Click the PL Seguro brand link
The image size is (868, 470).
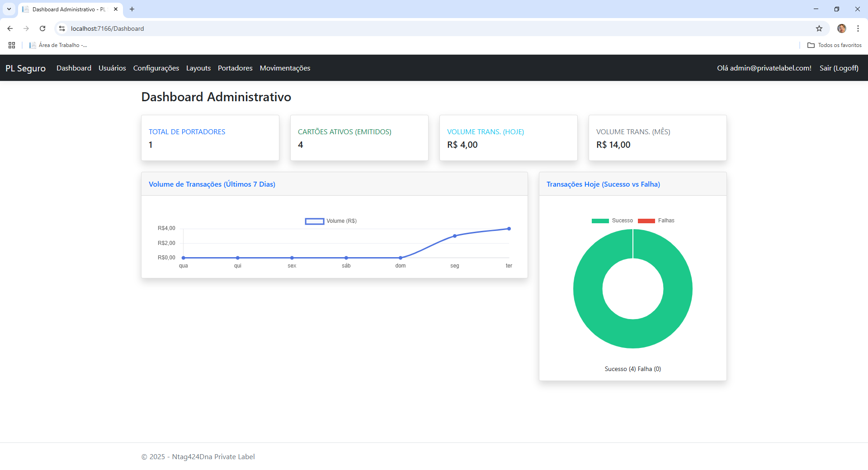pos(26,68)
